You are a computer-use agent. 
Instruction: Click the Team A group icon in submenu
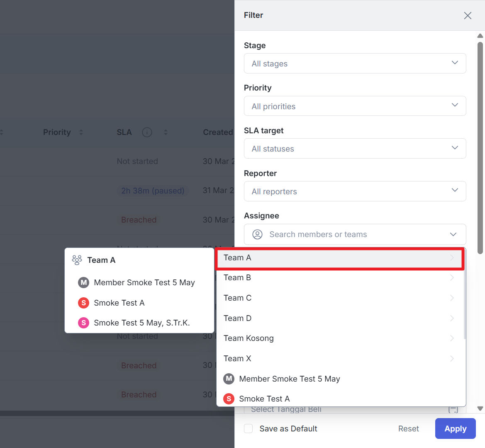(77, 260)
